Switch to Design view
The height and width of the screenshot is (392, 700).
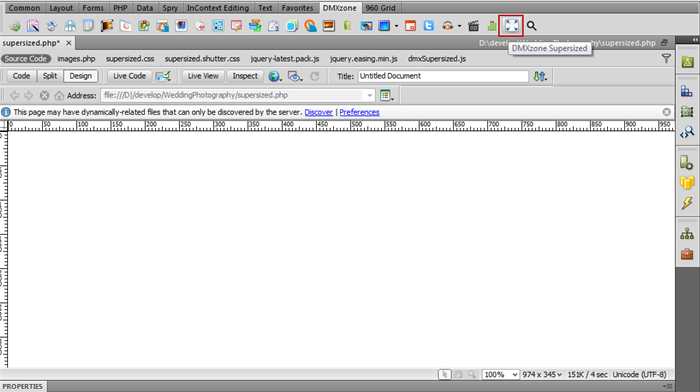point(80,76)
